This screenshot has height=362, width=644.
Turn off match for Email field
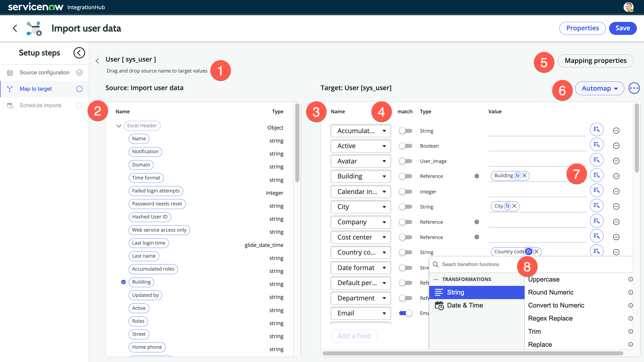coord(406,313)
